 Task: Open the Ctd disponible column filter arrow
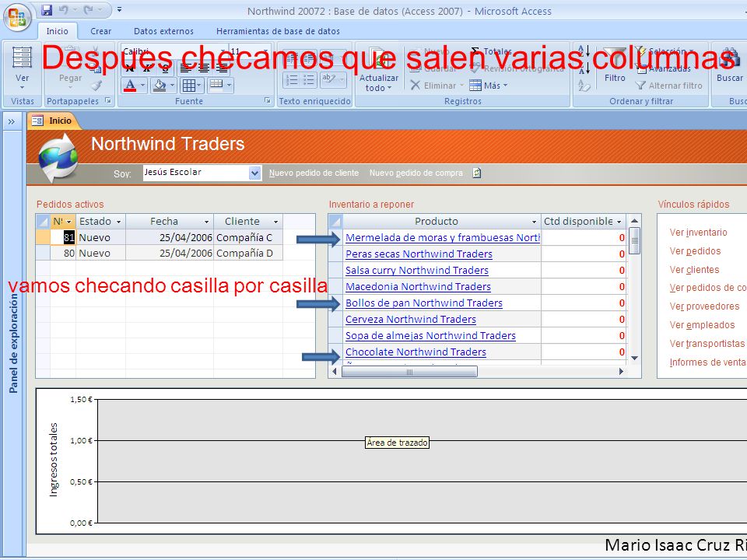click(619, 222)
